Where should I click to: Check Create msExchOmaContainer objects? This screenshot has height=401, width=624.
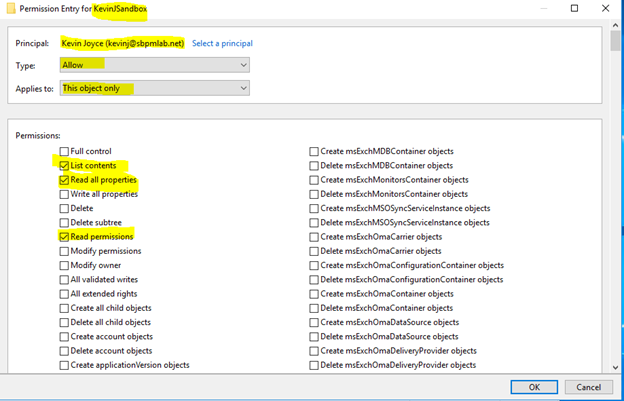tap(314, 294)
